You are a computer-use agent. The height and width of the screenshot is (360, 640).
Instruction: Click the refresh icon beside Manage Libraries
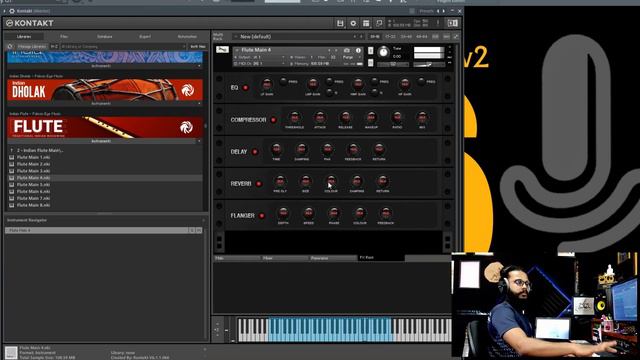[x=10, y=47]
